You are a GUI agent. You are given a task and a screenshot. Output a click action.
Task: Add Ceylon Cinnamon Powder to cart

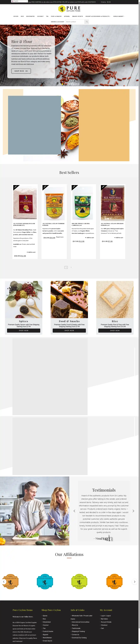(x=119, y=237)
